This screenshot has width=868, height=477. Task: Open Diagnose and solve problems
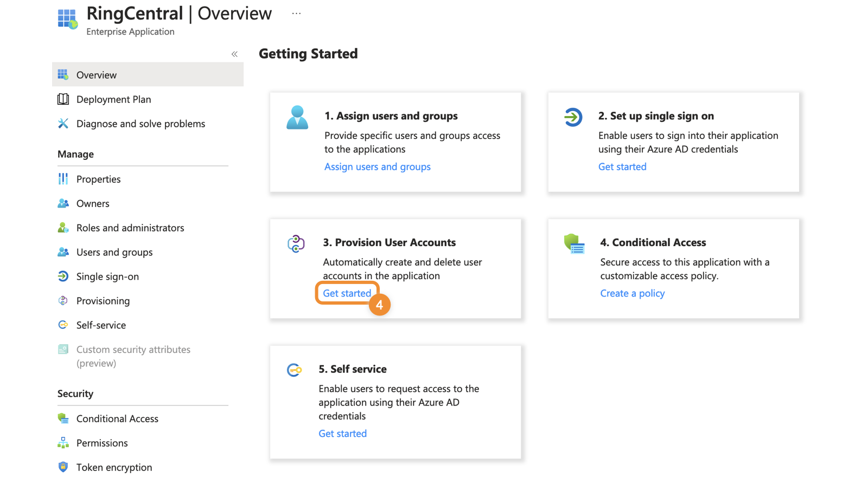tap(141, 124)
